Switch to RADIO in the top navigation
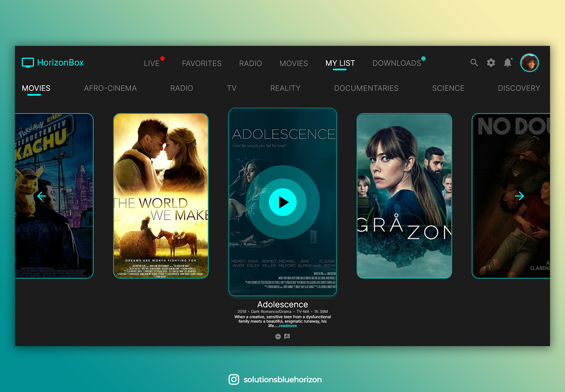 click(250, 63)
